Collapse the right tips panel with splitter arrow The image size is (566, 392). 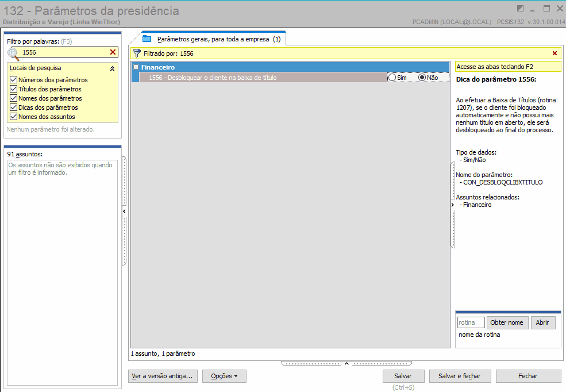click(x=453, y=205)
